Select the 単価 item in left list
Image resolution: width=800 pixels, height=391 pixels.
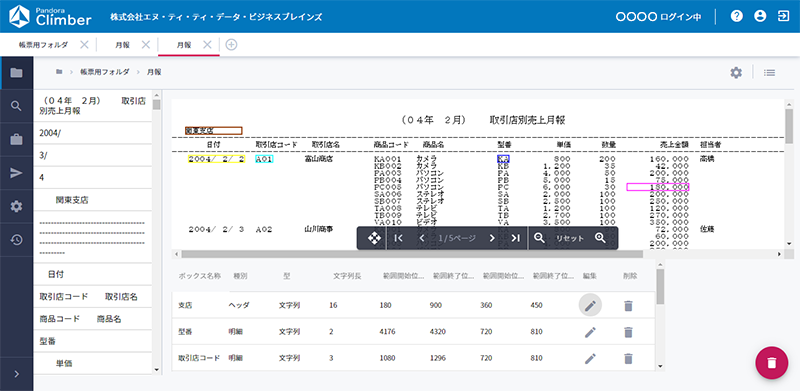click(93, 363)
